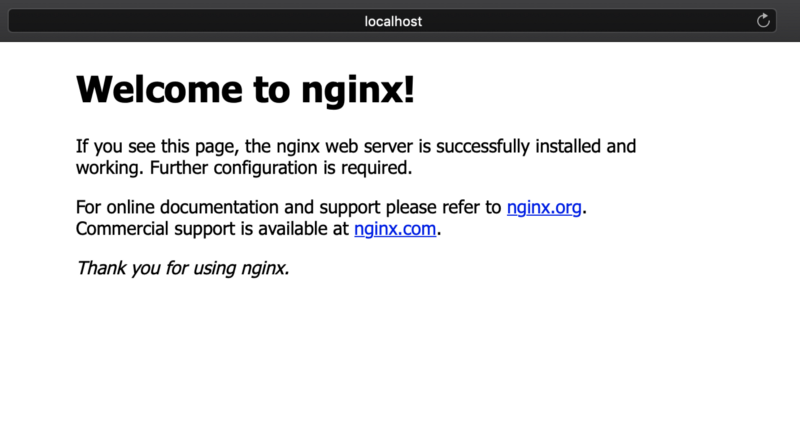The width and height of the screenshot is (800, 440).
Task: Open the nginx.com commercial support link
Action: [395, 229]
